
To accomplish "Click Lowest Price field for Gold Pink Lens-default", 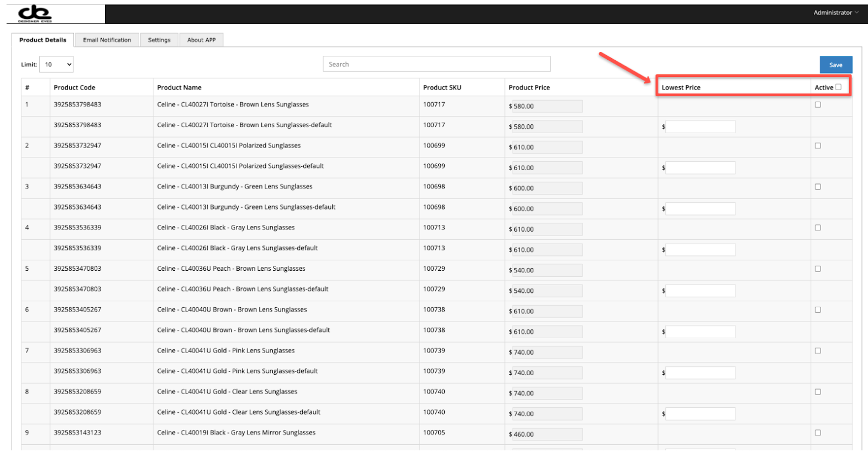I will coord(700,373).
